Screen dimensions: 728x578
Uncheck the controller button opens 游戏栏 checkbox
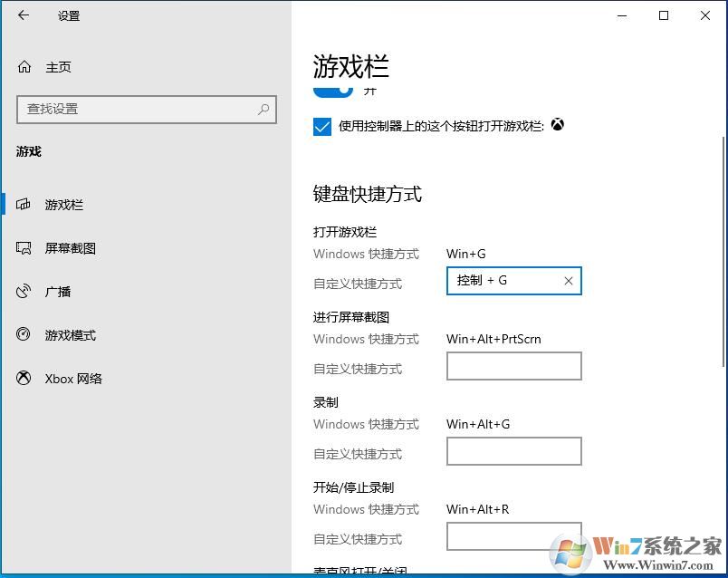[322, 127]
